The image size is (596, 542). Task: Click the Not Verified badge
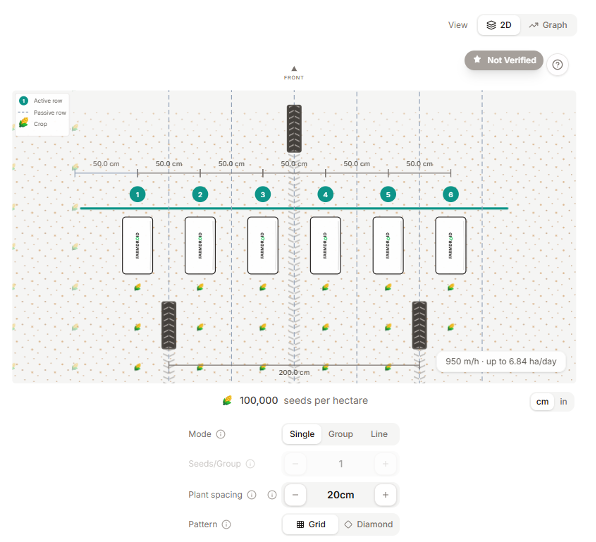click(504, 60)
